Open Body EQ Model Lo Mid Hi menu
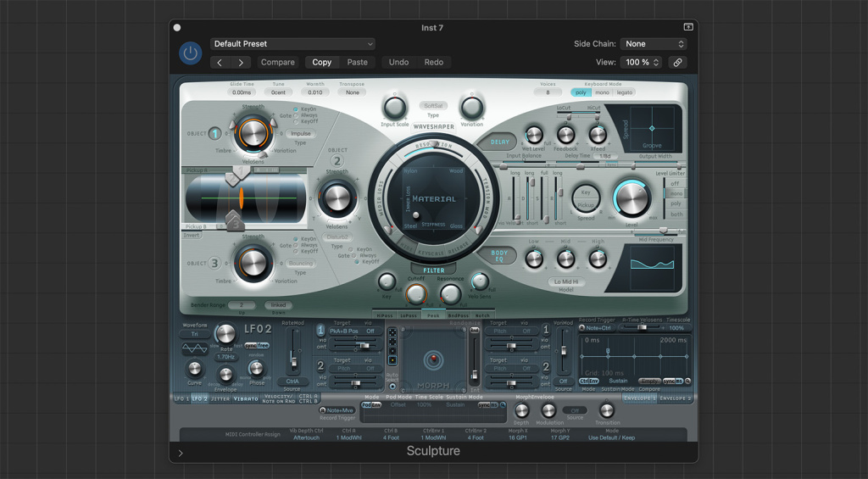Viewport: 868px width, 479px height. (x=565, y=281)
